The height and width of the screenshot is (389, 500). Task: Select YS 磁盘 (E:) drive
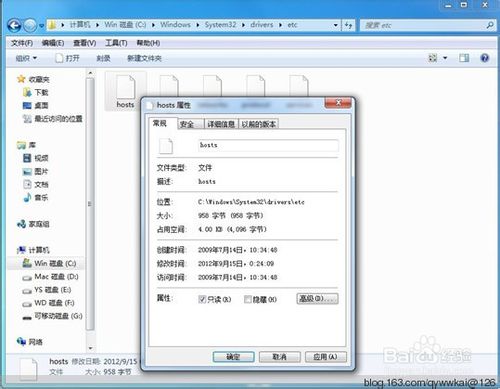click(x=47, y=290)
